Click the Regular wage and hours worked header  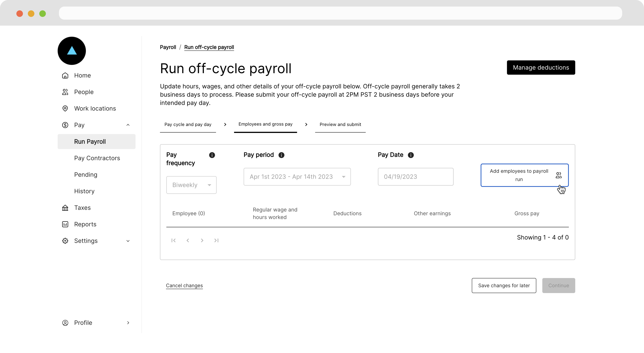(275, 213)
